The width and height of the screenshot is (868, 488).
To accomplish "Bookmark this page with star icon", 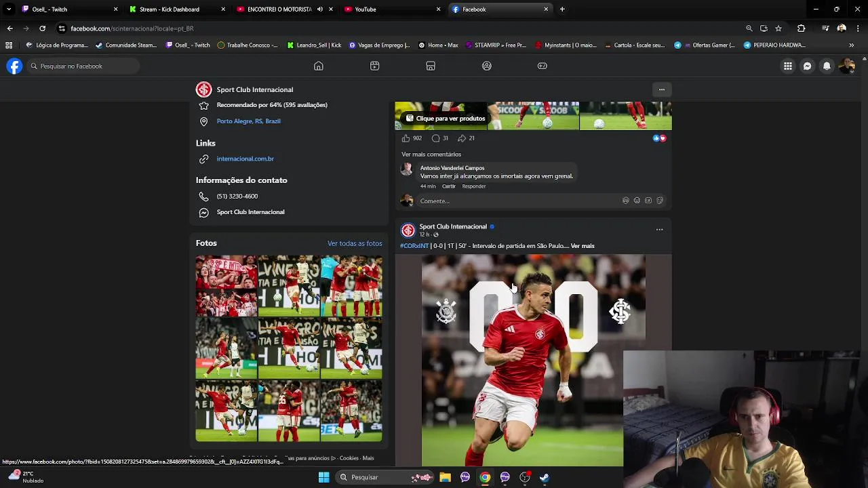I will 778,28.
